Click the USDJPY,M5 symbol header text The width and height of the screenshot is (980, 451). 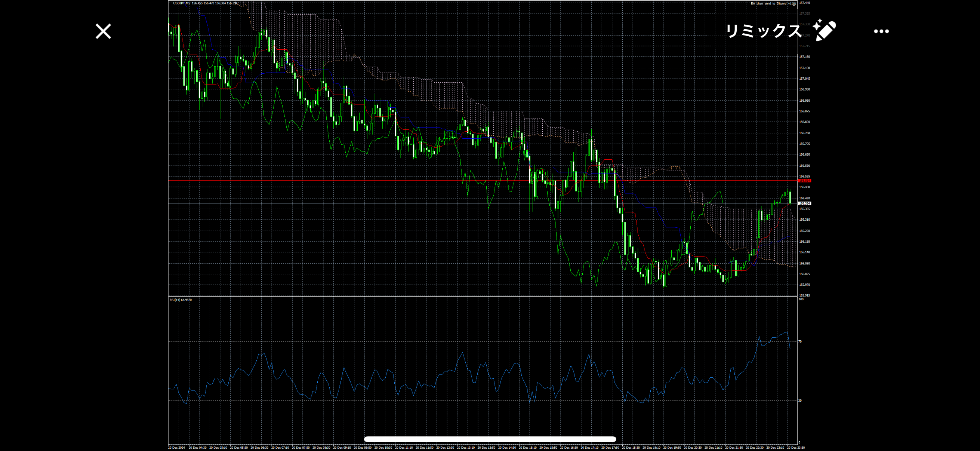coord(182,3)
